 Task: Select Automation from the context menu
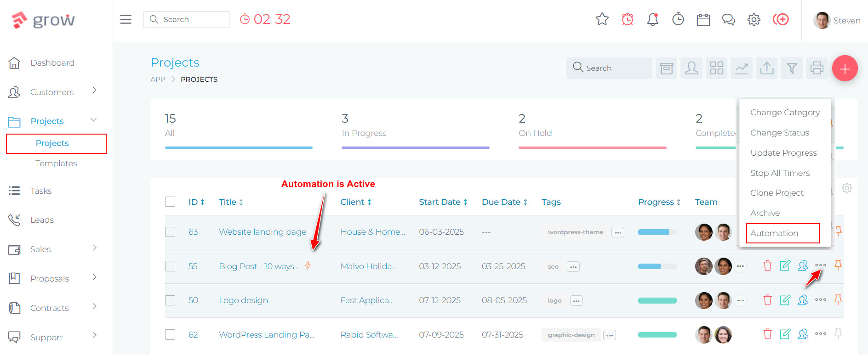(x=782, y=233)
